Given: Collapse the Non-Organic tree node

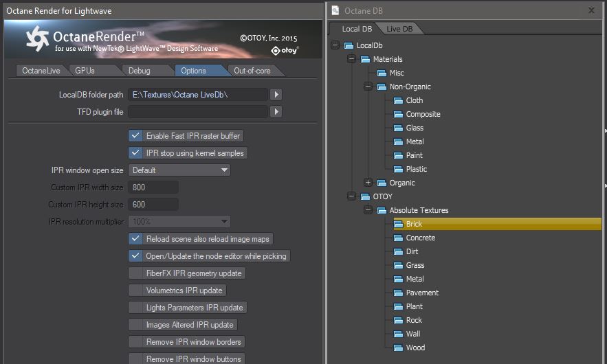Looking at the screenshot, I should (x=368, y=87).
